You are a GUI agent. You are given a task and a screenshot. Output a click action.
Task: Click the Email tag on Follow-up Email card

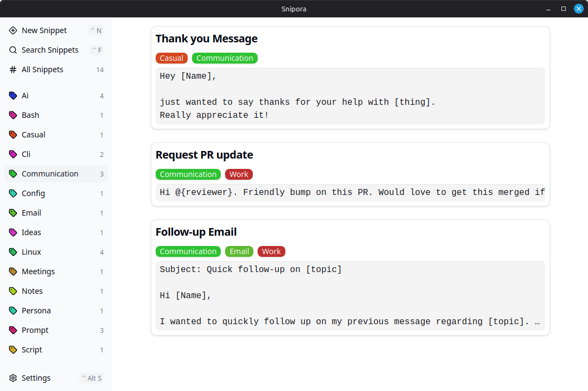point(239,251)
